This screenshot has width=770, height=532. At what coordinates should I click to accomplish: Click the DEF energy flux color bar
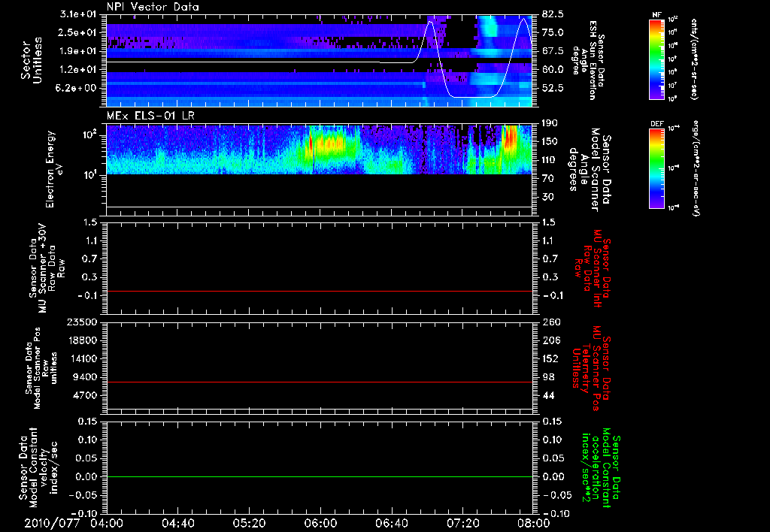[657, 168]
